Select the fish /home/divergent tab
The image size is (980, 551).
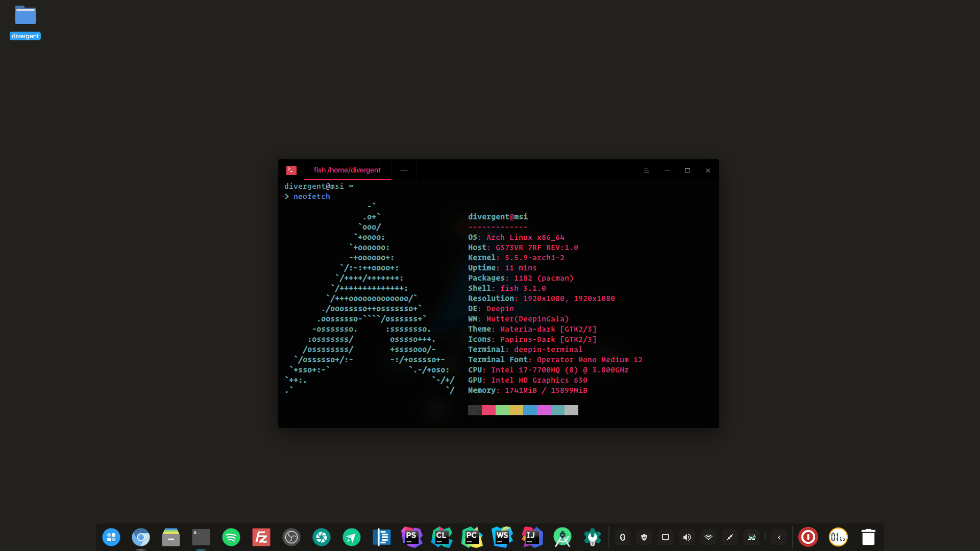pos(347,170)
